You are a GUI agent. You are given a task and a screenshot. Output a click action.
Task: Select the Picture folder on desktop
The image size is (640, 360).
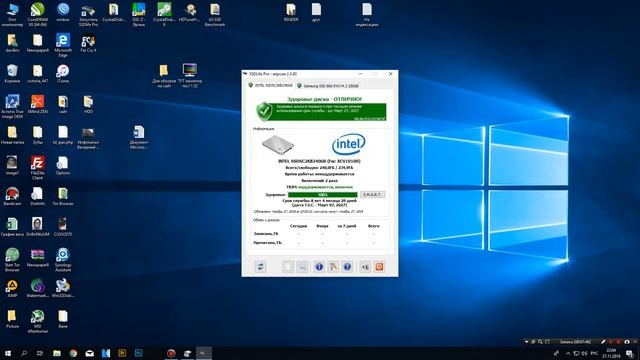pyautogui.click(x=12, y=319)
